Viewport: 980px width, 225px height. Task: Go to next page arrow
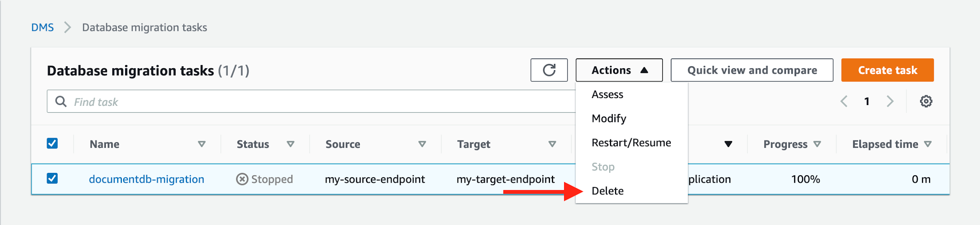click(x=890, y=102)
